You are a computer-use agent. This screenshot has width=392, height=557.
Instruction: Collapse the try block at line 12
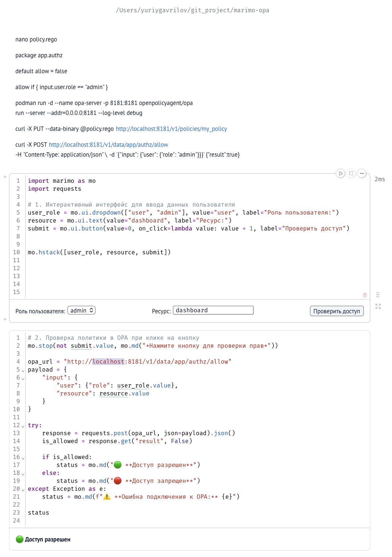[23, 426]
